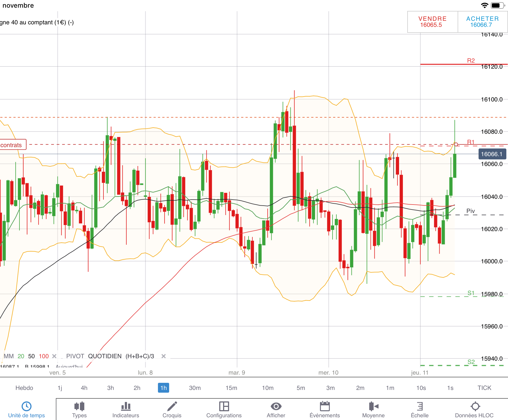Open the Indicateurs bar-chart icon
This screenshot has height=420, width=508.
[x=126, y=406]
